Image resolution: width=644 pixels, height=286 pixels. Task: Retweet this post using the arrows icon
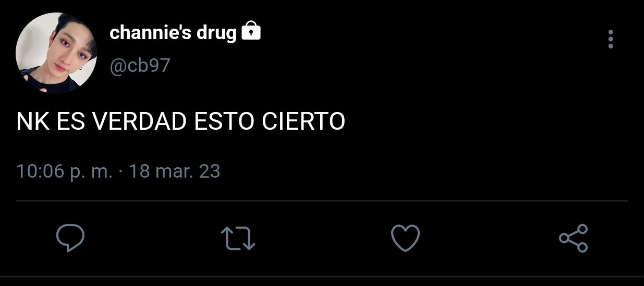click(238, 239)
